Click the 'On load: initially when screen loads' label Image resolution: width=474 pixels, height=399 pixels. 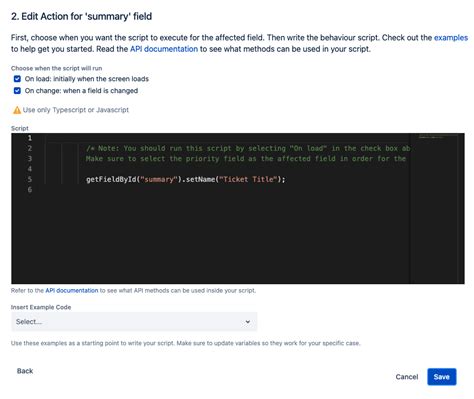pyautogui.click(x=87, y=79)
